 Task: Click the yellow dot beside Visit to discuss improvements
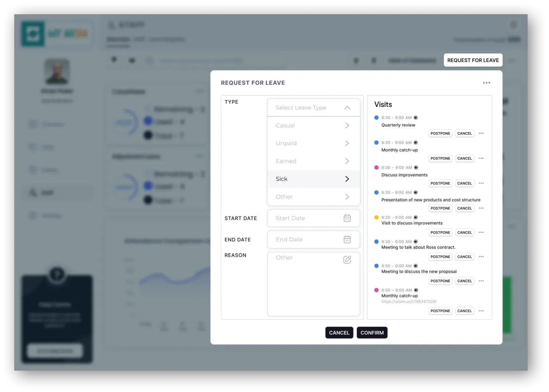pos(376,217)
